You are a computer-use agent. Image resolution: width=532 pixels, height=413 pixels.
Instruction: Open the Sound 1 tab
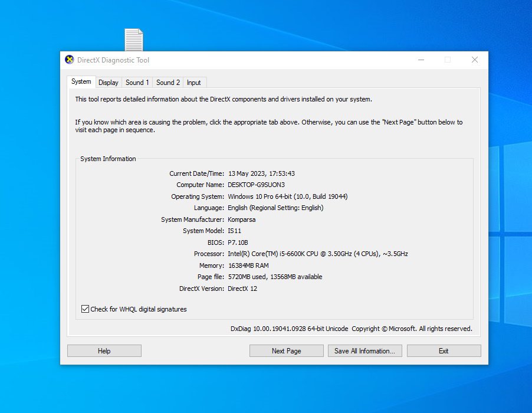pyautogui.click(x=137, y=83)
